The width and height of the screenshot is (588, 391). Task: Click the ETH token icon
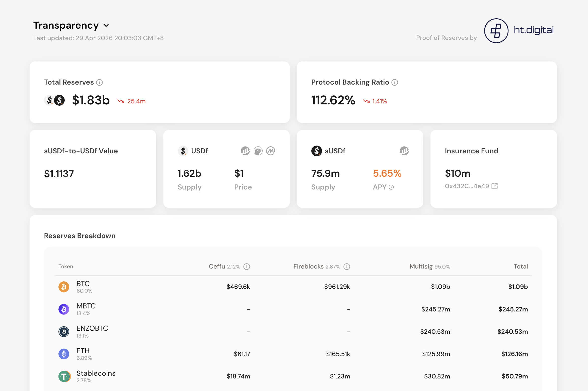(x=64, y=354)
